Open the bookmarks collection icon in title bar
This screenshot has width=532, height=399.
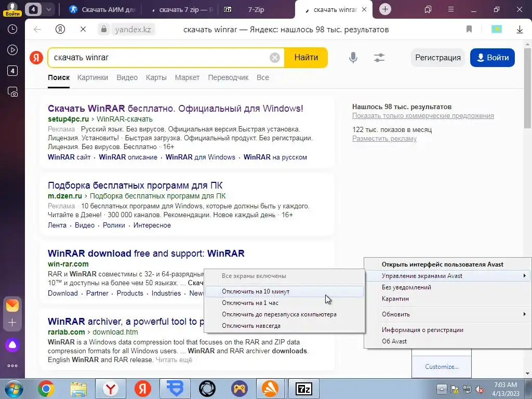point(428,9)
